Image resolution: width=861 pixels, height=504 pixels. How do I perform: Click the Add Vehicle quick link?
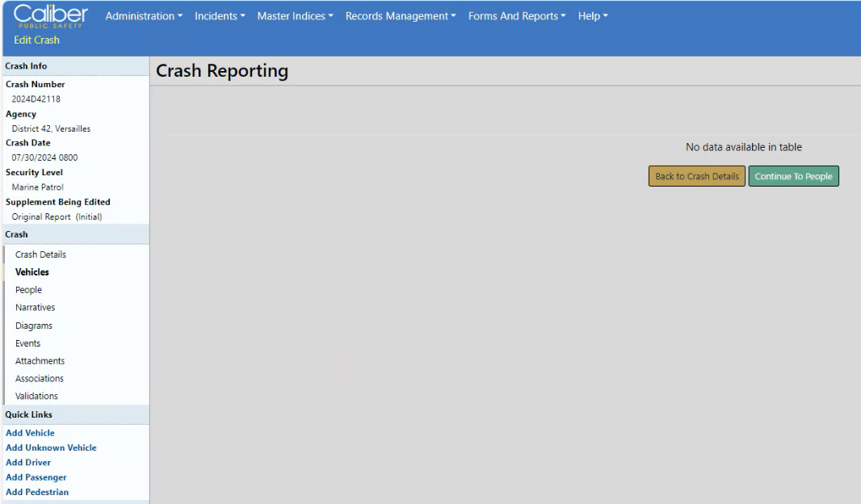(30, 433)
